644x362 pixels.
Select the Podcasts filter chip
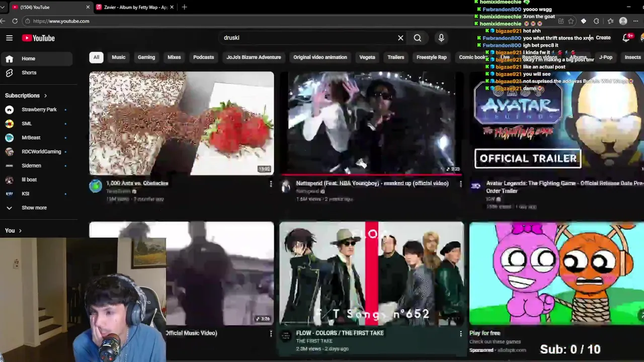(204, 57)
